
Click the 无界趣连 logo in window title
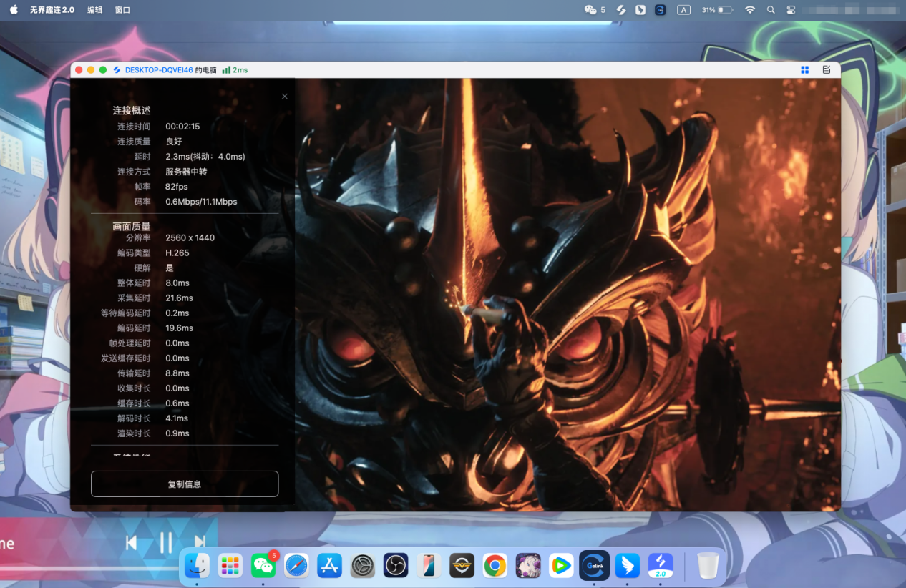pos(117,70)
